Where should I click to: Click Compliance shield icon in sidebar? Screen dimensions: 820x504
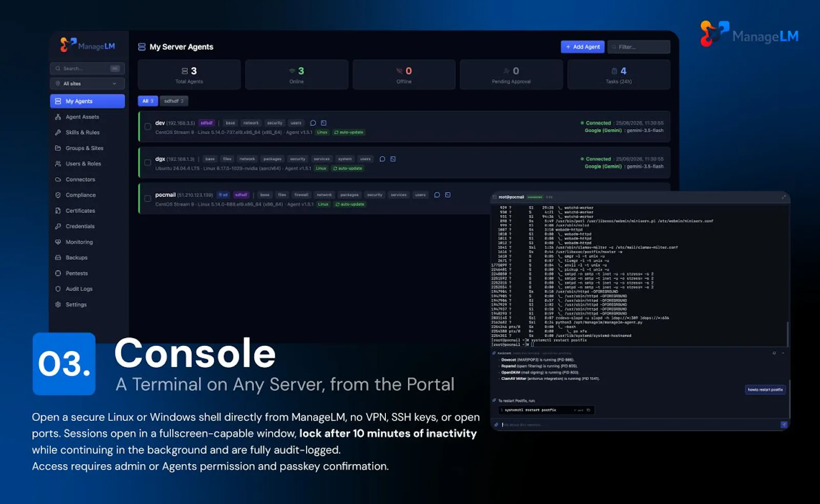58,195
